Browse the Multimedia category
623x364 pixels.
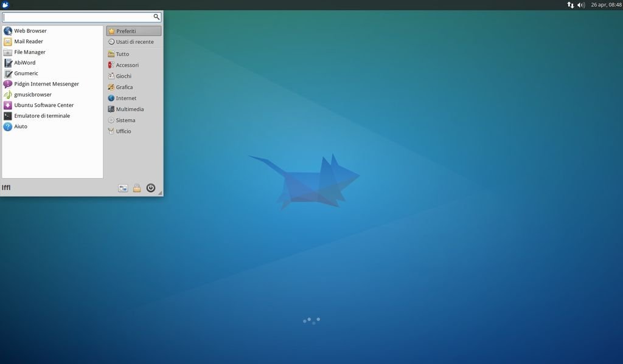[130, 109]
